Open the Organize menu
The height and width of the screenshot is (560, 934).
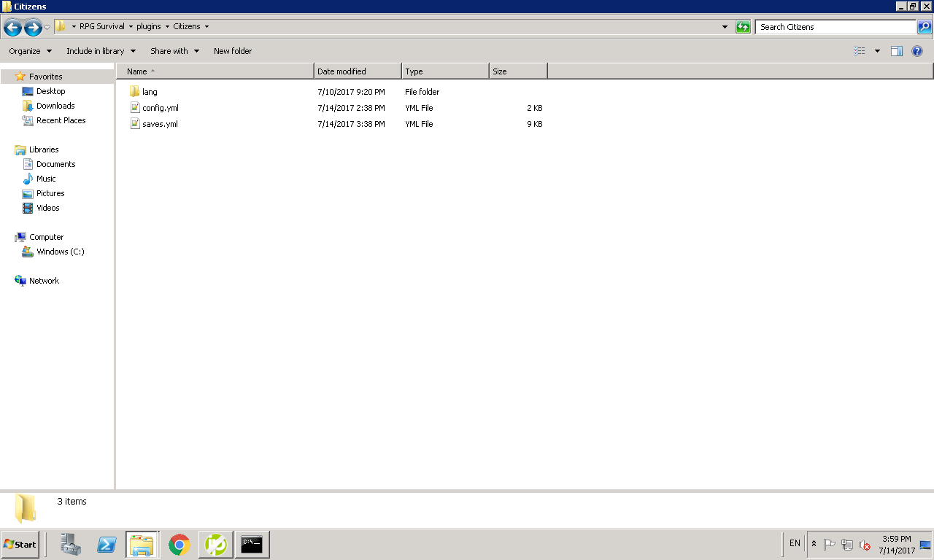click(x=31, y=51)
